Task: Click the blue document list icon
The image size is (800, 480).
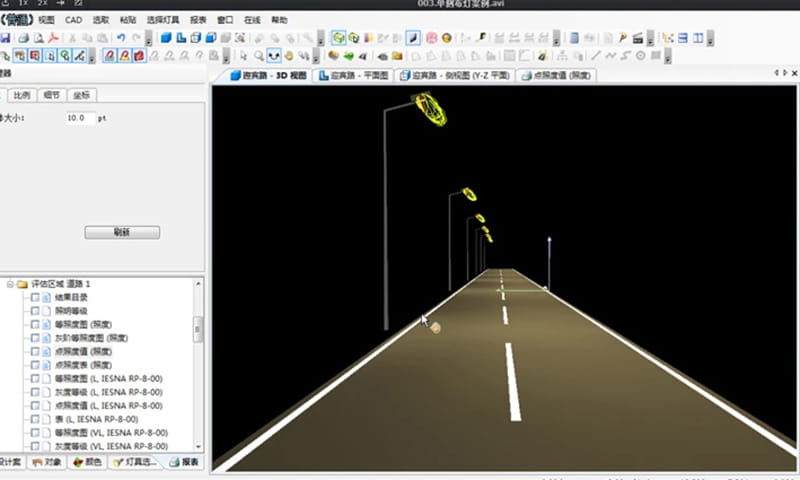Action: [574, 38]
